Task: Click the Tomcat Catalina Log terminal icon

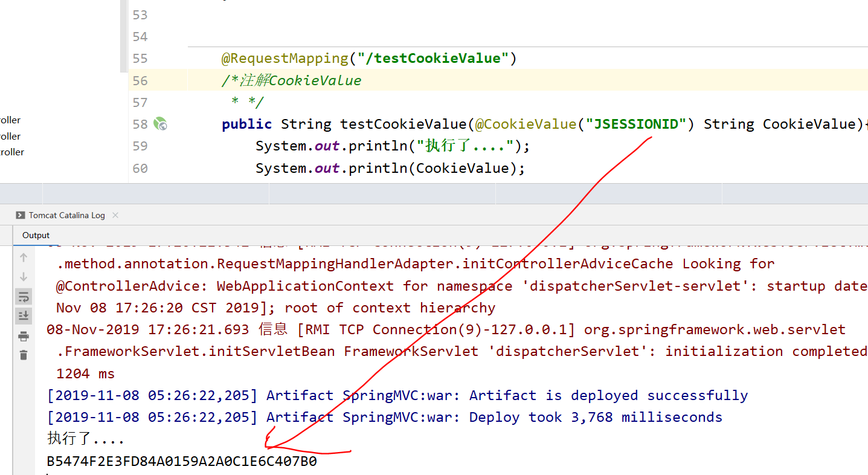Action: pos(21,215)
